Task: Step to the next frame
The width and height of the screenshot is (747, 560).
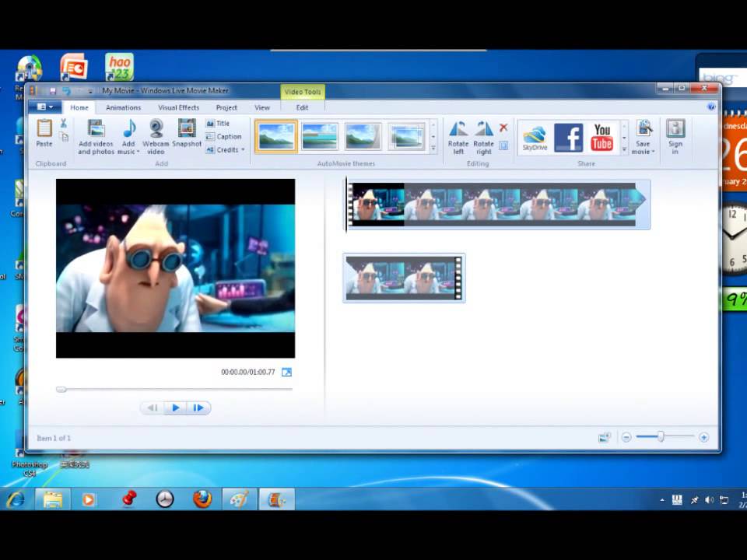Action: (198, 408)
